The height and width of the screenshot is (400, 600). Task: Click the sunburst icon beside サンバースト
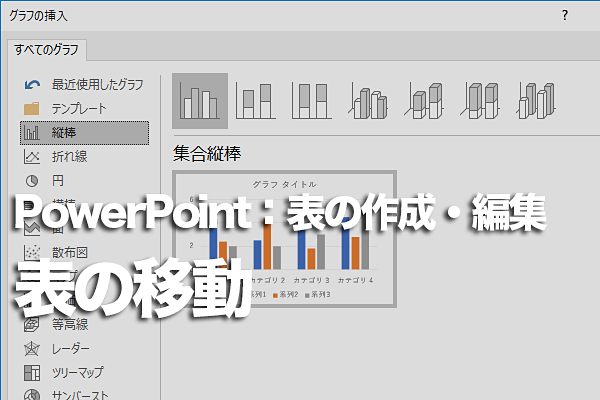pos(32,395)
